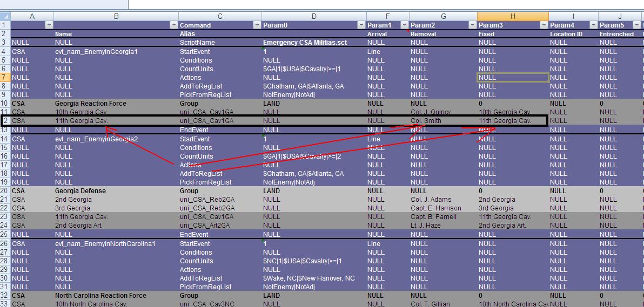Click the Col. Smith cell

coord(426,121)
